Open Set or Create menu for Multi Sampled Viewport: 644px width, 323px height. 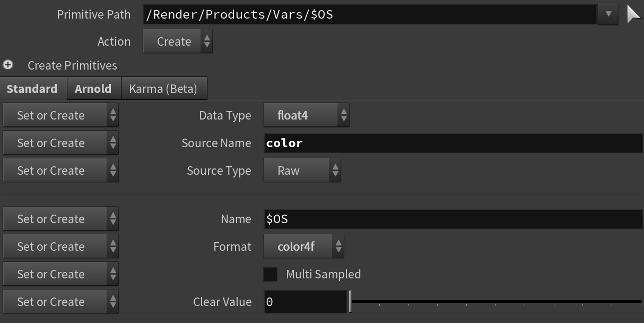(x=60, y=274)
